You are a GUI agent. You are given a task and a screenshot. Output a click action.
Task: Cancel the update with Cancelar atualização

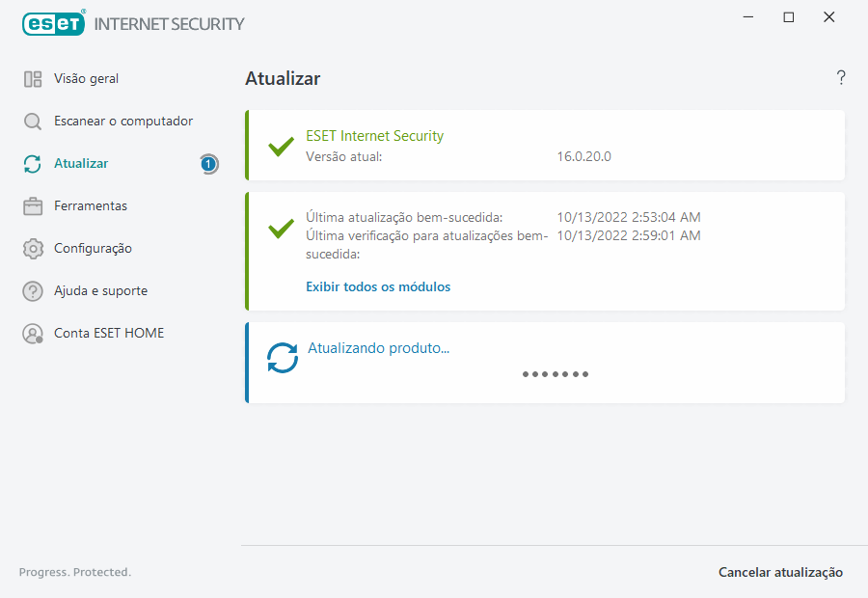click(780, 573)
